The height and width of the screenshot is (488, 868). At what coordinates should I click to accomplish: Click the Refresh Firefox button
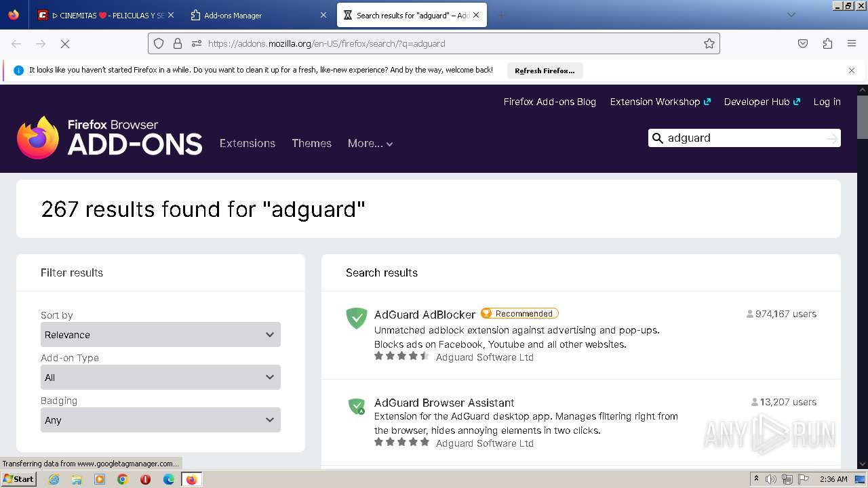545,70
